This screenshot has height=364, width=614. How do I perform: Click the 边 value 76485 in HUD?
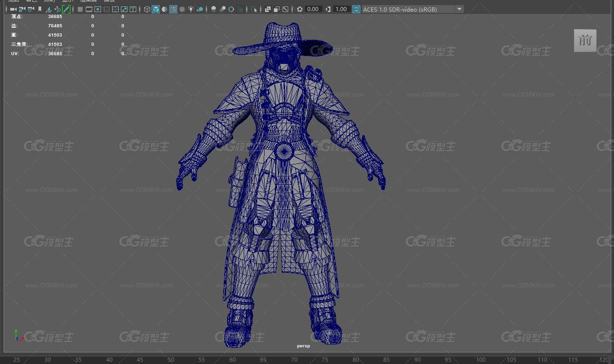click(x=55, y=26)
